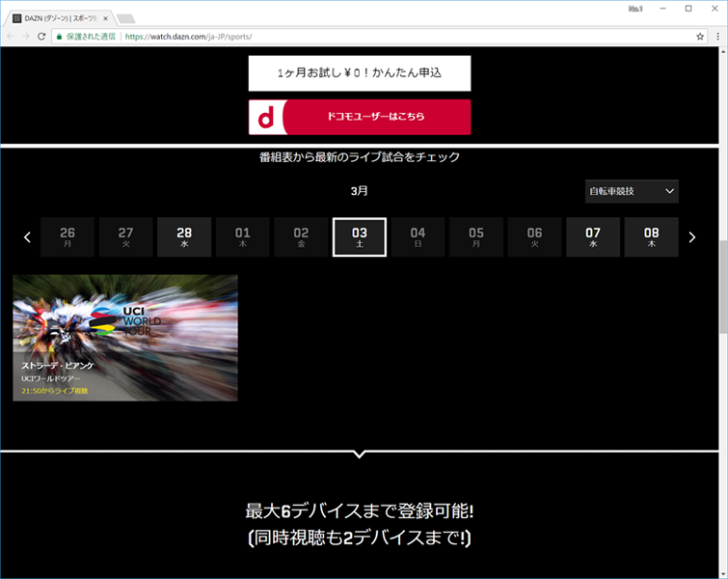Go to previous dates with left chevron
The height and width of the screenshot is (579, 728).
tap(27, 237)
